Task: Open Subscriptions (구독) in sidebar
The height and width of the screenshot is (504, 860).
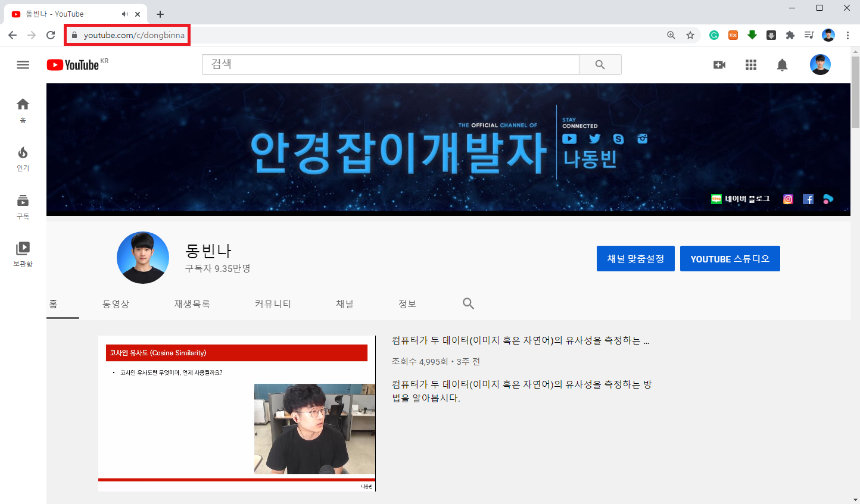Action: [x=23, y=206]
